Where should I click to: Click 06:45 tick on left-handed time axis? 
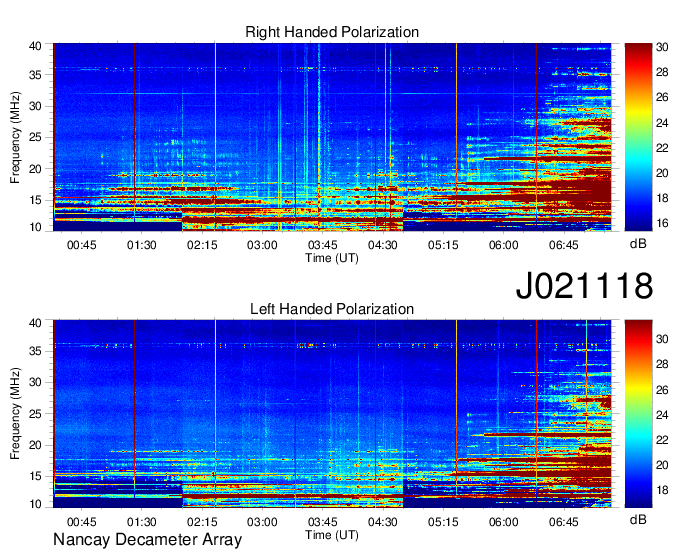coord(564,522)
